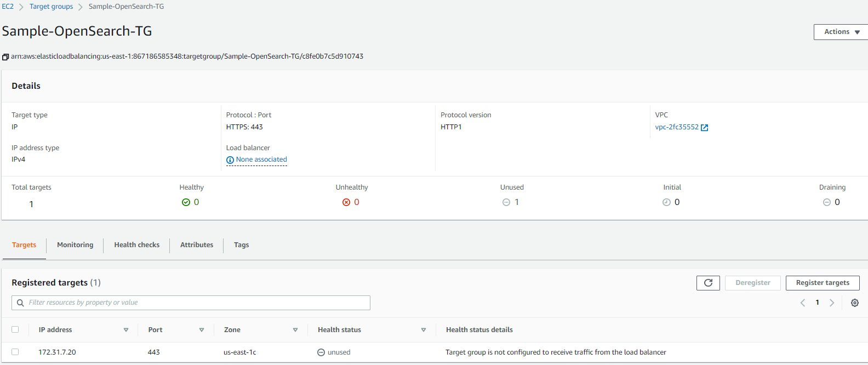Click the refresh registered targets icon
Screen dimensions: 868x365
point(708,283)
